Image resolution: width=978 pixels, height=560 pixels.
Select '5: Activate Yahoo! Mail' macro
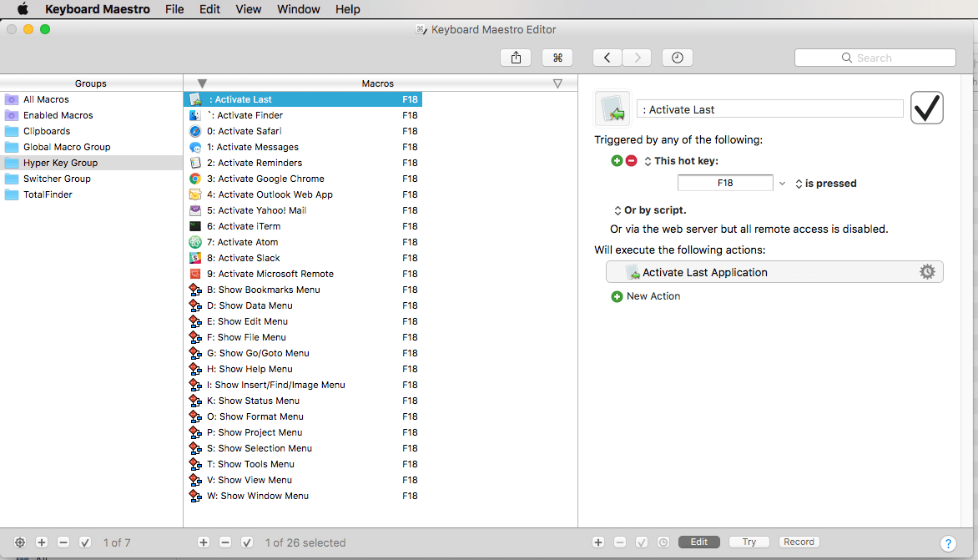(303, 210)
